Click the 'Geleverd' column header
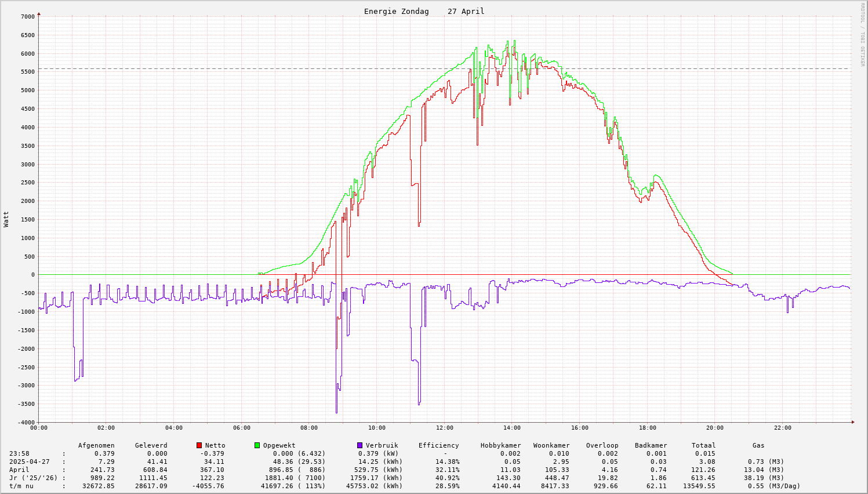Image resolution: width=868 pixels, height=494 pixels. click(151, 445)
